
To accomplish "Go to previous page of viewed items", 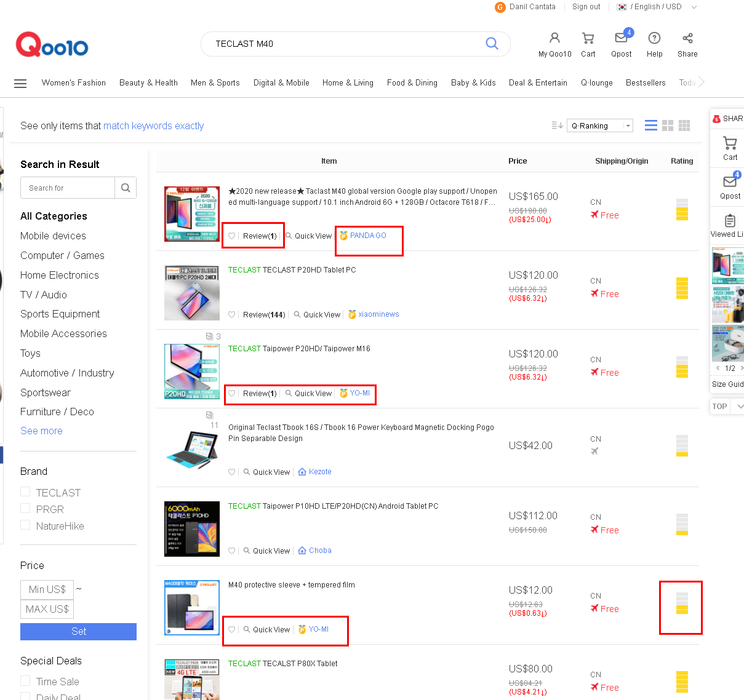I will [x=718, y=368].
